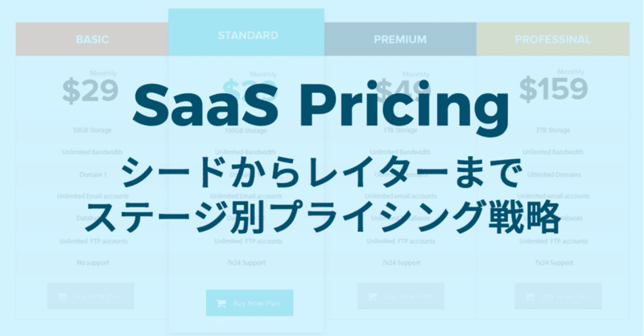644x336 pixels.
Task: Click the Professional plan Buy Now button
Action: click(x=559, y=296)
